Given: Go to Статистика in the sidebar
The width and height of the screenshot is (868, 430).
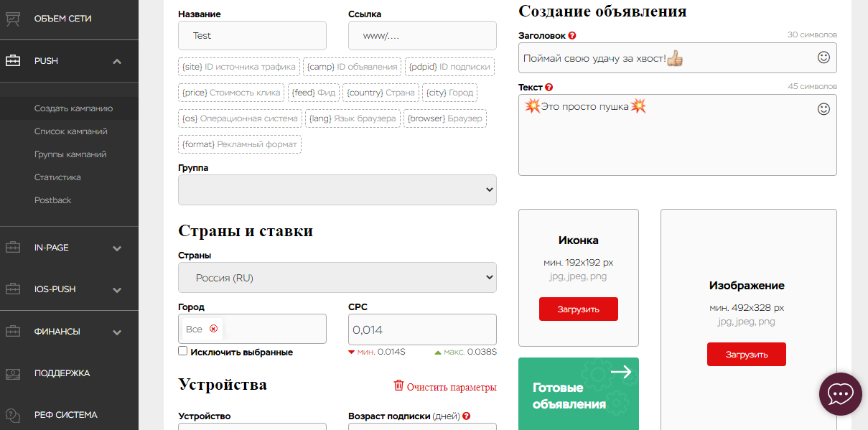Looking at the screenshot, I should (x=57, y=177).
